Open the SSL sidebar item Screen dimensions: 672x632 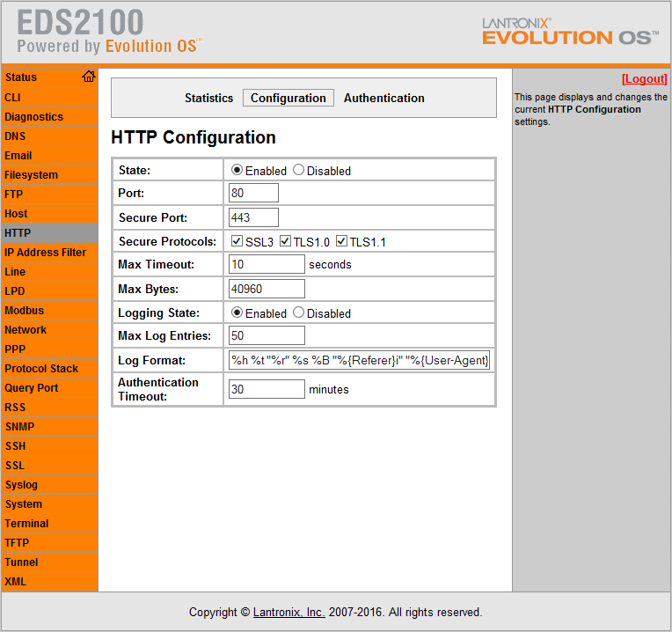point(50,465)
